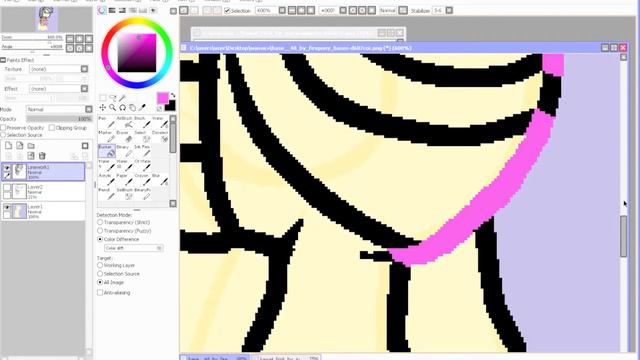Viewport: 640px width, 360px height.
Task: Choose the Hand pan tool
Action: click(x=132, y=108)
